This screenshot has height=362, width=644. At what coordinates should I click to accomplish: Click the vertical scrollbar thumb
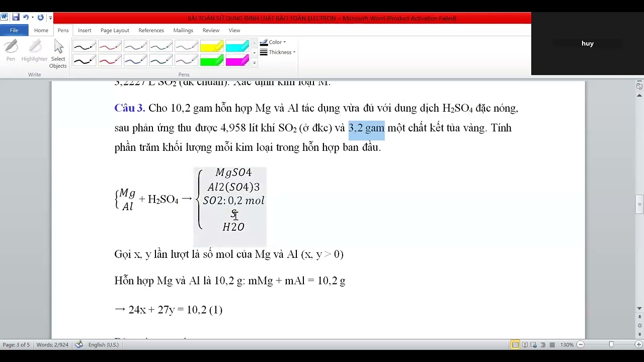click(x=639, y=205)
